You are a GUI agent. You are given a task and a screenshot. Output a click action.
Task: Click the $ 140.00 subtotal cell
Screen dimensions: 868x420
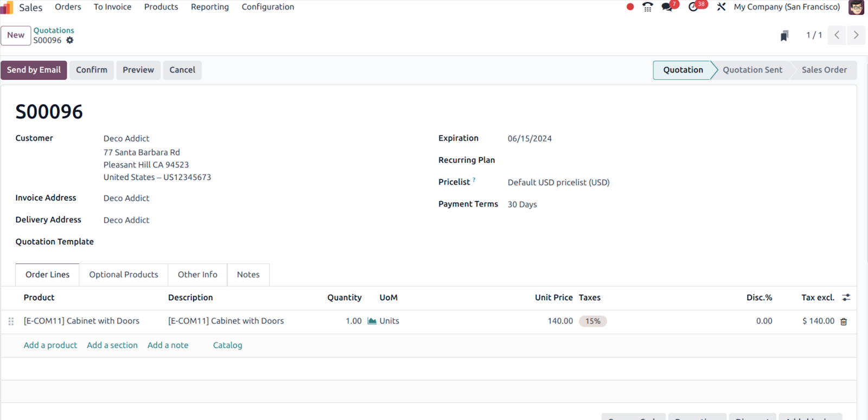(818, 321)
